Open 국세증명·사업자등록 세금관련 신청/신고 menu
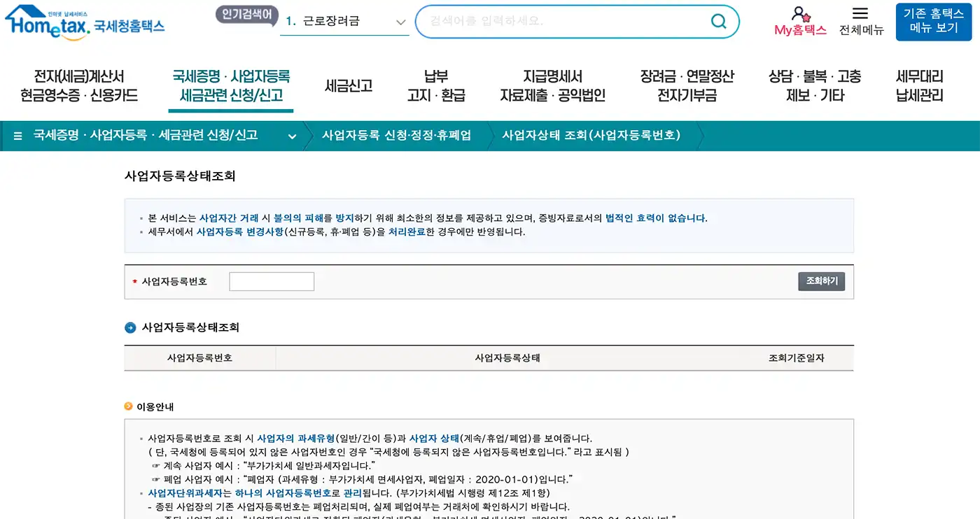 point(231,86)
